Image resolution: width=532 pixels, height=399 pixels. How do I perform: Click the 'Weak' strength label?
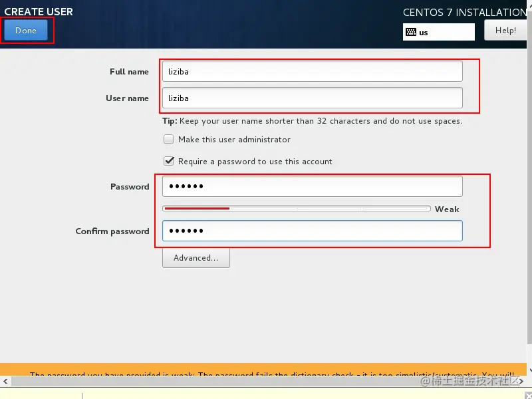click(447, 209)
